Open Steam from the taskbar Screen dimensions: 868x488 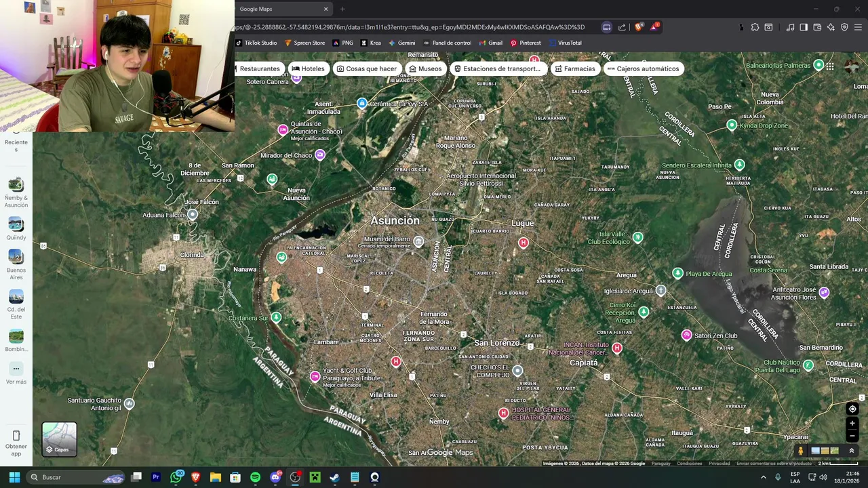[x=334, y=477]
